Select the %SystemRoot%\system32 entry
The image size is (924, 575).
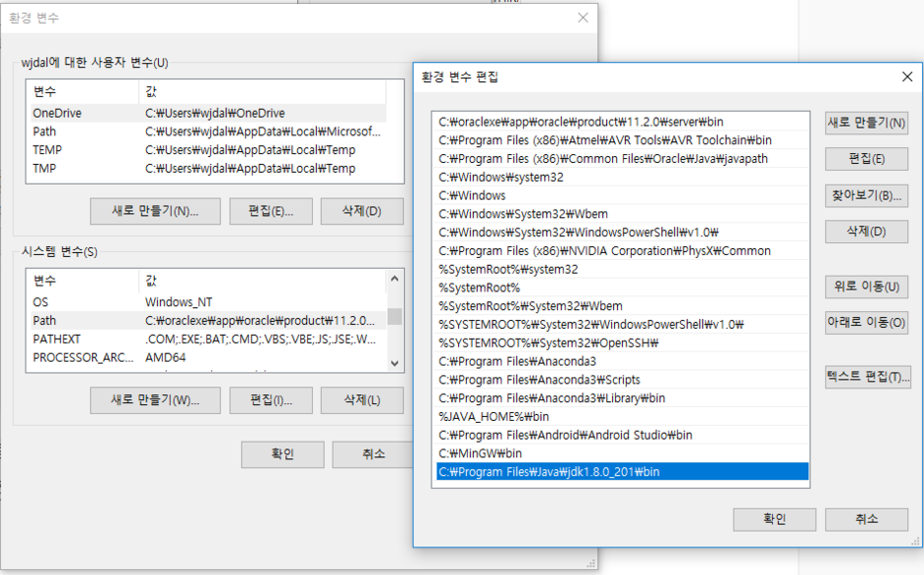click(x=622, y=269)
